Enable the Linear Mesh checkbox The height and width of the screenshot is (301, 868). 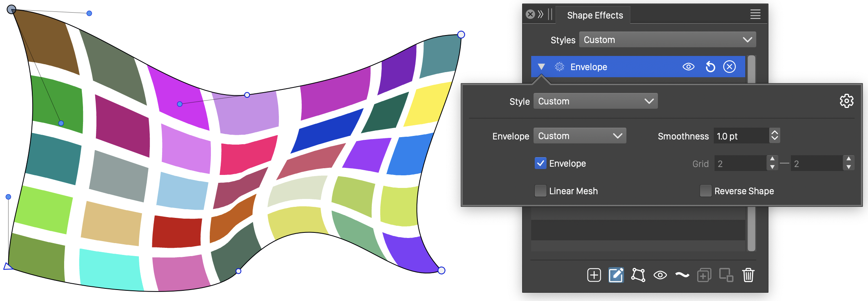541,191
